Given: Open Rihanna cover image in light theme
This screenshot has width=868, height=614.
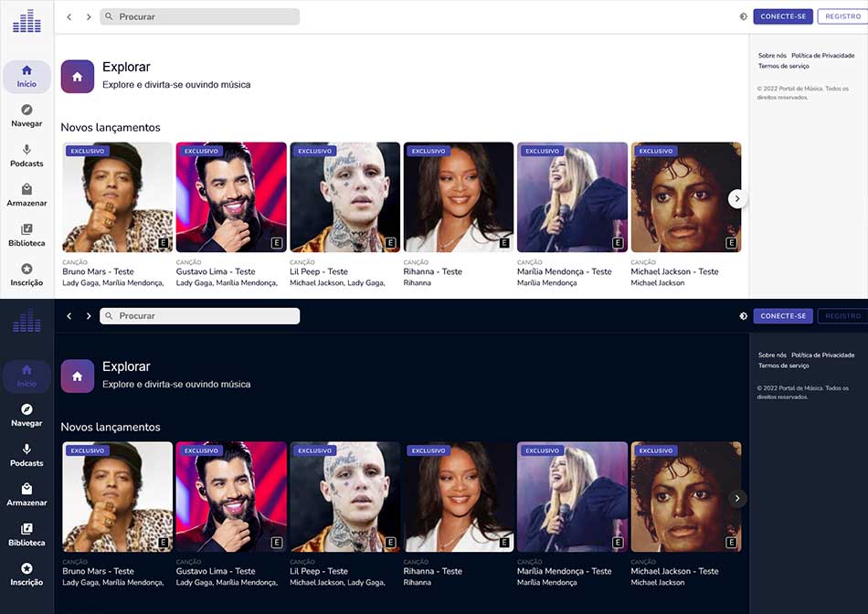Looking at the screenshot, I should 459,197.
